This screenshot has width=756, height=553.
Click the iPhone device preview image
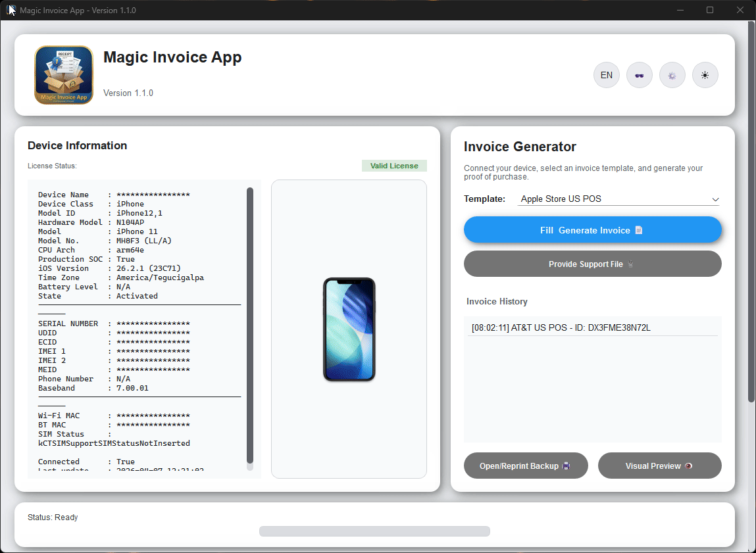point(349,329)
